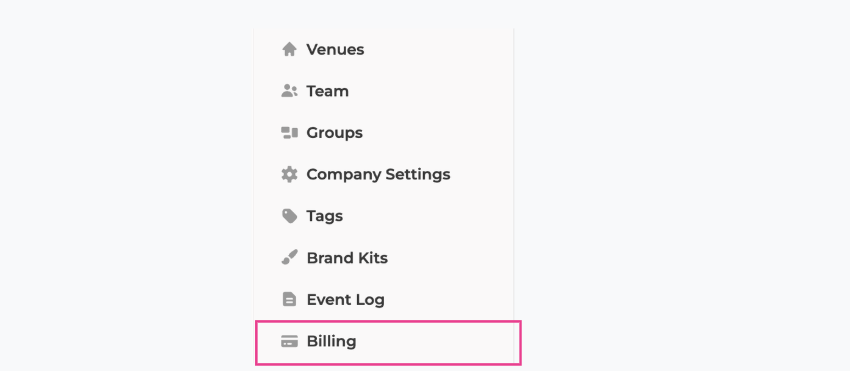This screenshot has height=371, width=850.
Task: Open the Brand Kits label
Action: coord(347,258)
